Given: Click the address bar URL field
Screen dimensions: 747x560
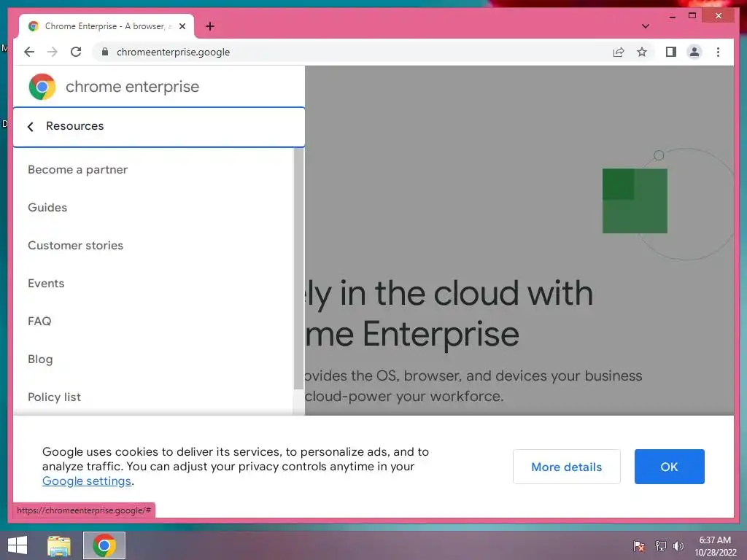Looking at the screenshot, I should click(x=352, y=52).
